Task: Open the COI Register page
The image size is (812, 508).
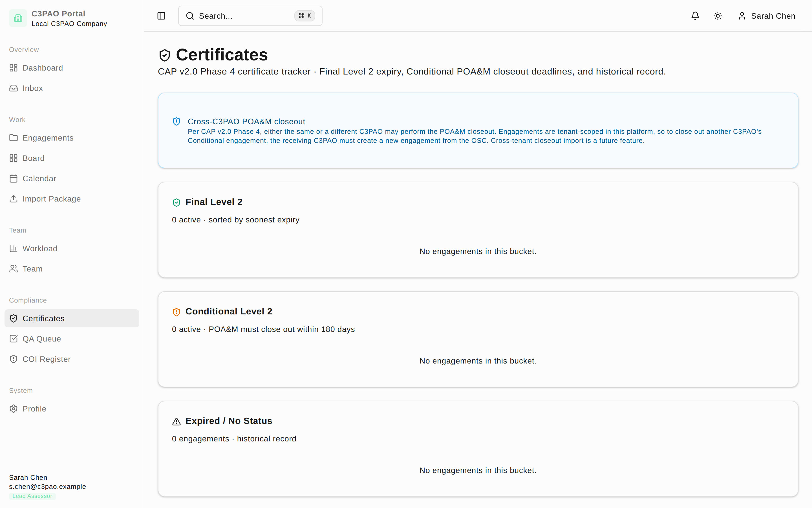Action: [x=72, y=359]
